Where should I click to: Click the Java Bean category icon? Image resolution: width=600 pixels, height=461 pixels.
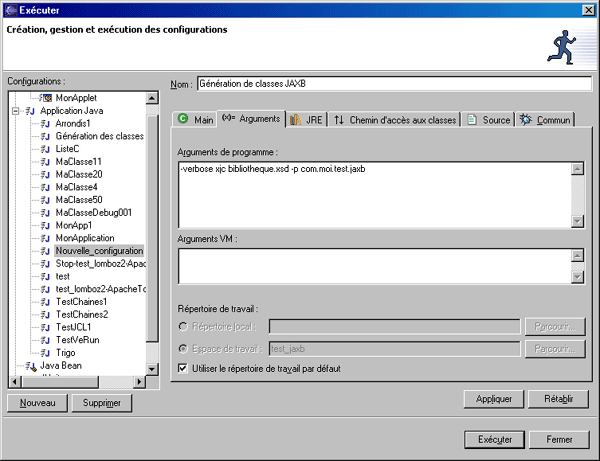30,367
